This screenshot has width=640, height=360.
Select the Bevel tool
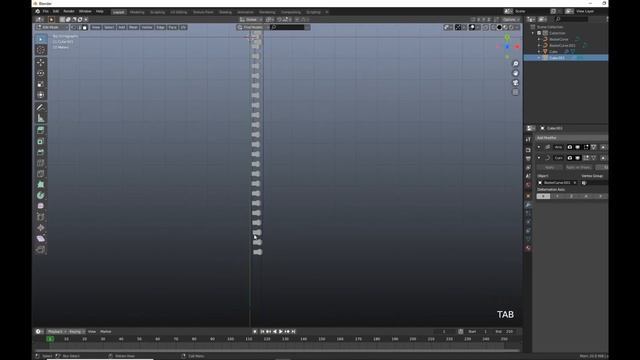click(x=41, y=152)
